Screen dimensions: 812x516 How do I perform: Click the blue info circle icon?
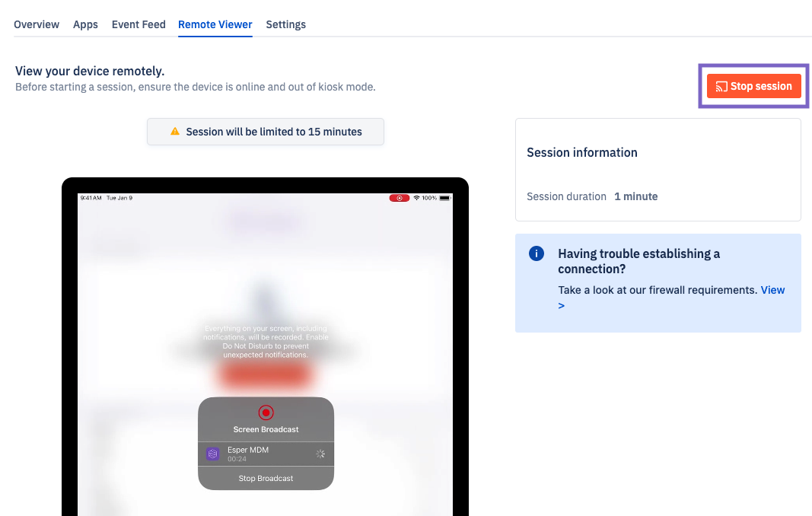pos(537,253)
